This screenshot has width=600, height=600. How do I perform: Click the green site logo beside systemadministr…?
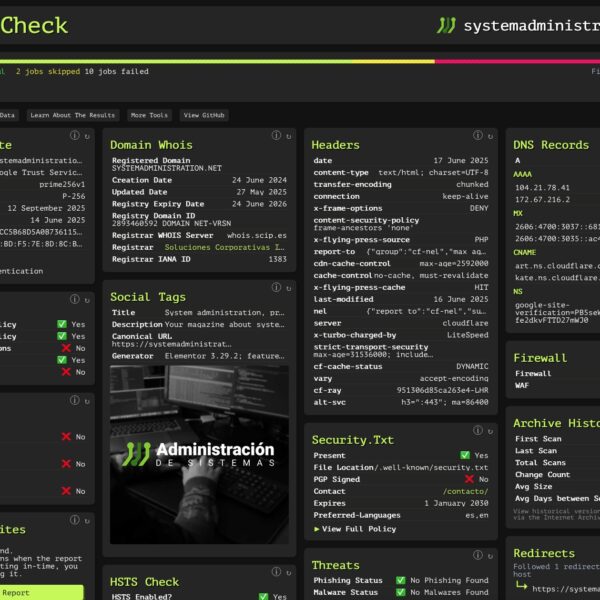pos(446,26)
